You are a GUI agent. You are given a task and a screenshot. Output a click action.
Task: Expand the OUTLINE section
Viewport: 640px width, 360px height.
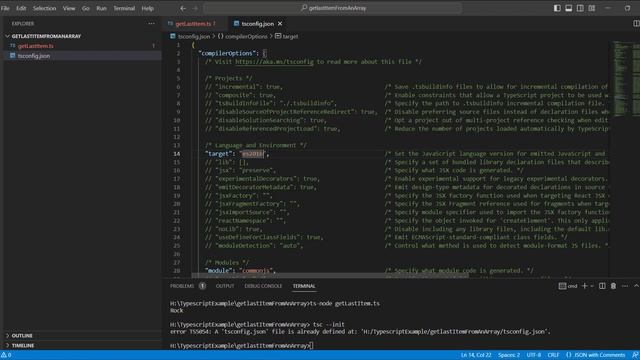pyautogui.click(x=22, y=336)
